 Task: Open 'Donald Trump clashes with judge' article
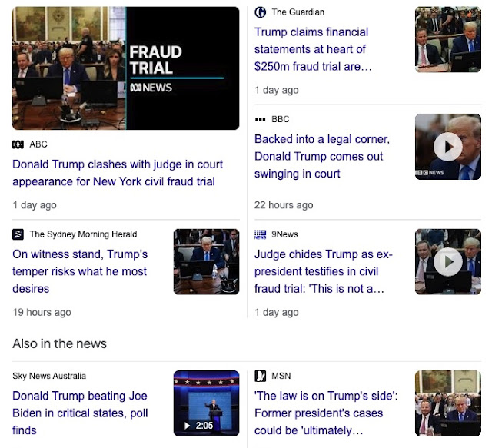tap(118, 173)
